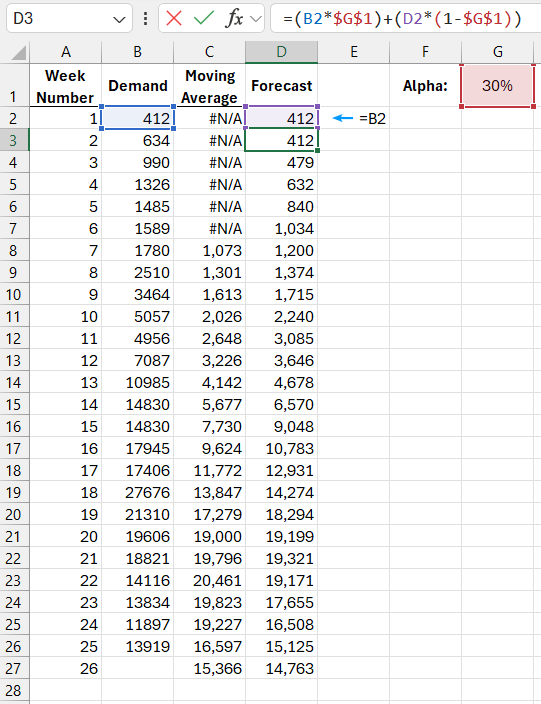Select row 14 header
Viewport: 541px width, 704px height.
click(x=14, y=382)
